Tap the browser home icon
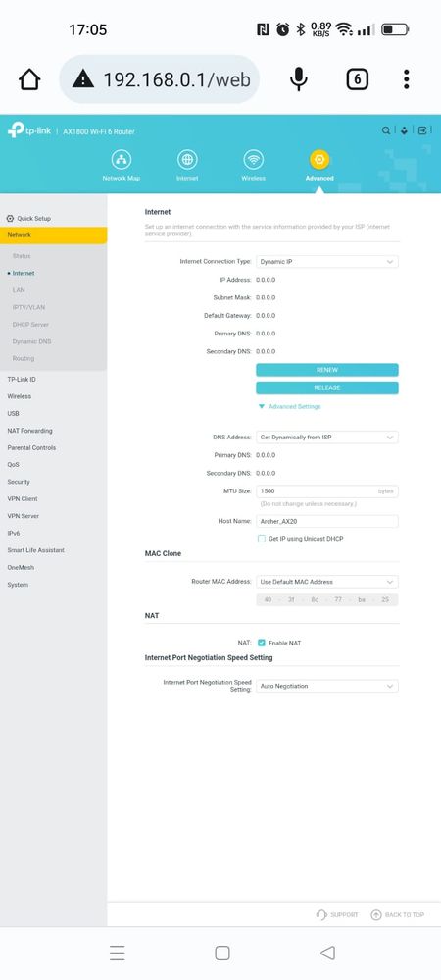Viewport: 441px width, 980px height. pos(29,79)
